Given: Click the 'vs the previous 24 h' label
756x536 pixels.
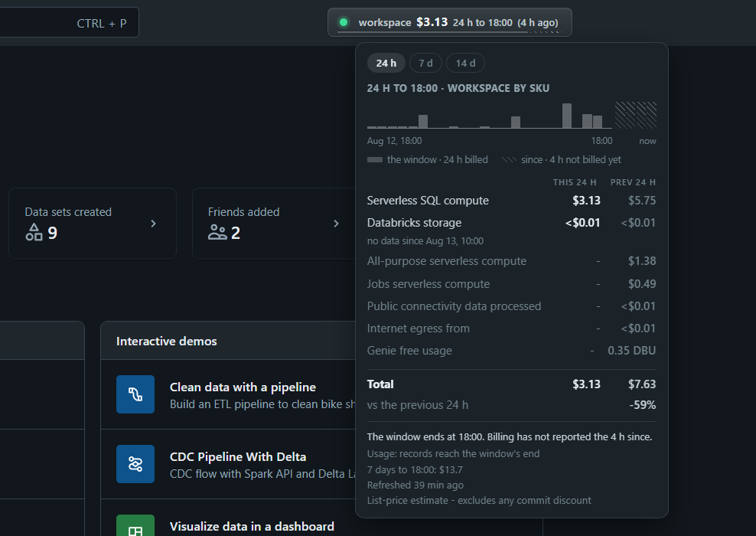Looking at the screenshot, I should (x=418, y=405).
